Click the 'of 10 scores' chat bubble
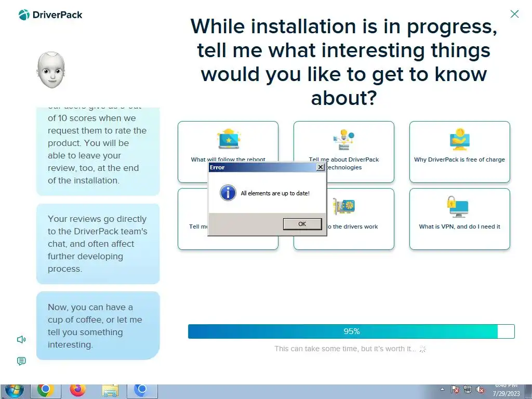 98,151
